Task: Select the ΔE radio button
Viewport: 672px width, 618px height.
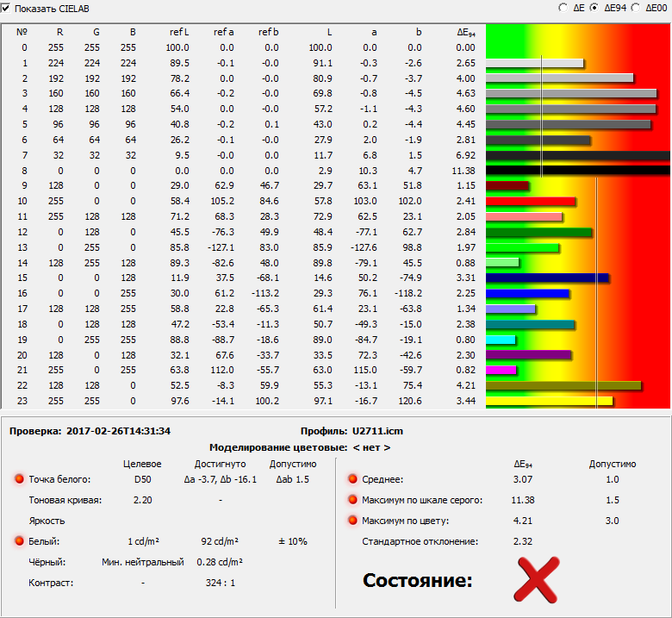Action: click(x=563, y=8)
